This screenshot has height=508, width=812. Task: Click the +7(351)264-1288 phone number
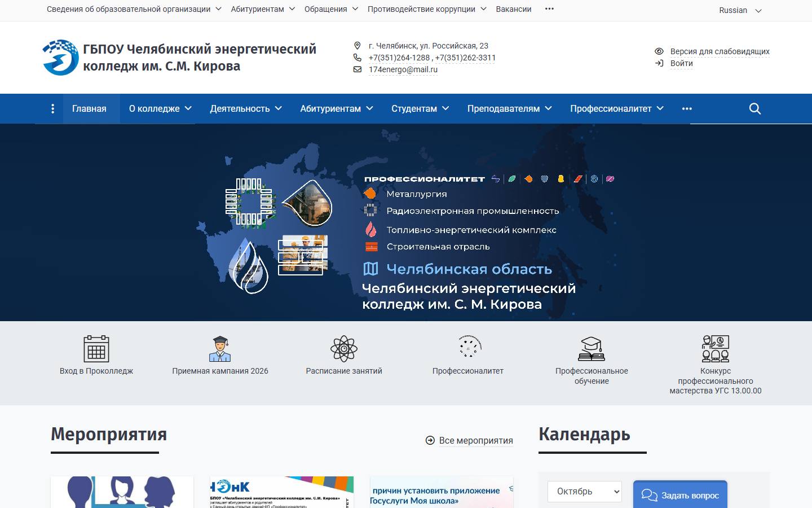399,58
